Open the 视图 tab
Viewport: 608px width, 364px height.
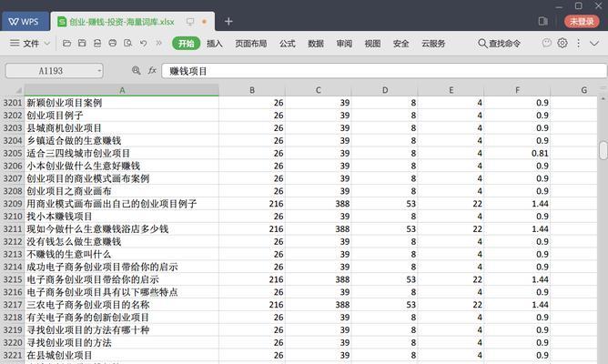pos(372,44)
